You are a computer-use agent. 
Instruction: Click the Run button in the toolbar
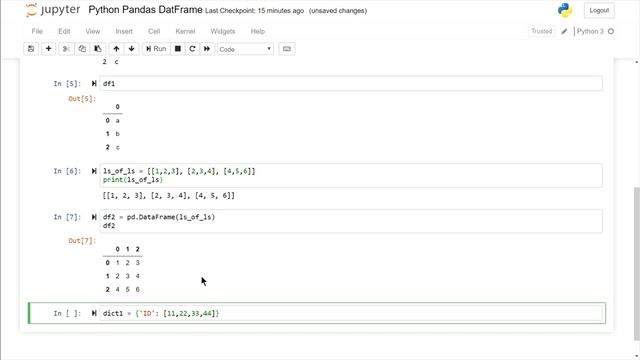pyautogui.click(x=156, y=49)
